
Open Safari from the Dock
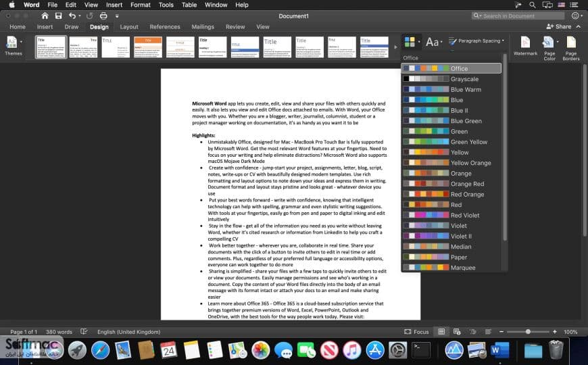[100, 350]
